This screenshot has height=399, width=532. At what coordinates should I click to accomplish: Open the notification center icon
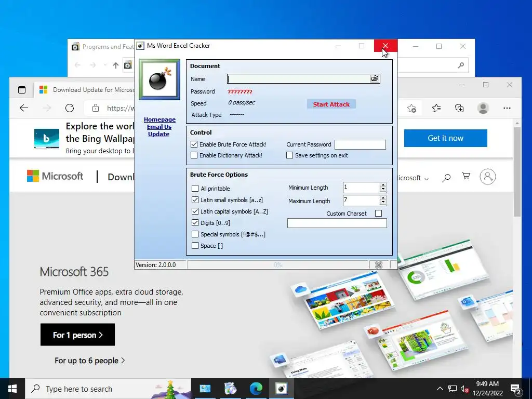tap(515, 389)
